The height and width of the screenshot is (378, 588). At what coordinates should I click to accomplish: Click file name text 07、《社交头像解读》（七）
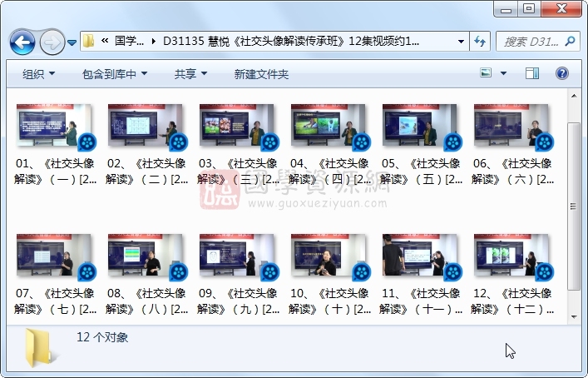point(55,301)
